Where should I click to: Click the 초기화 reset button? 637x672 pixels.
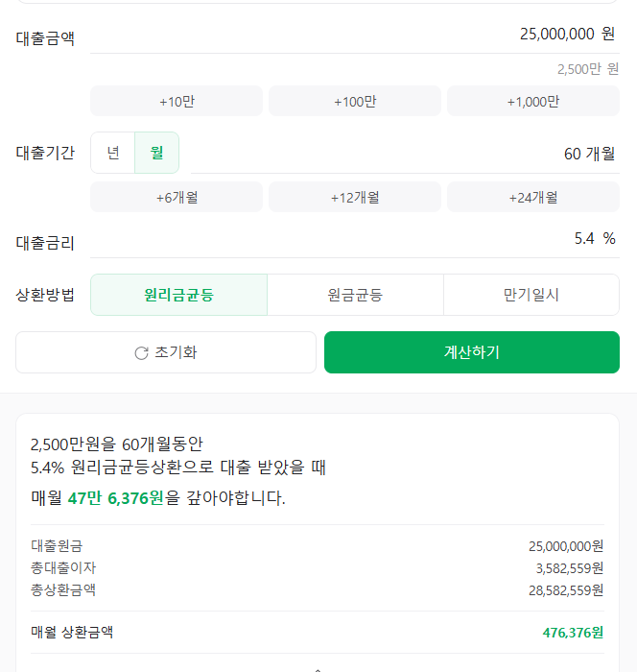pos(166,352)
